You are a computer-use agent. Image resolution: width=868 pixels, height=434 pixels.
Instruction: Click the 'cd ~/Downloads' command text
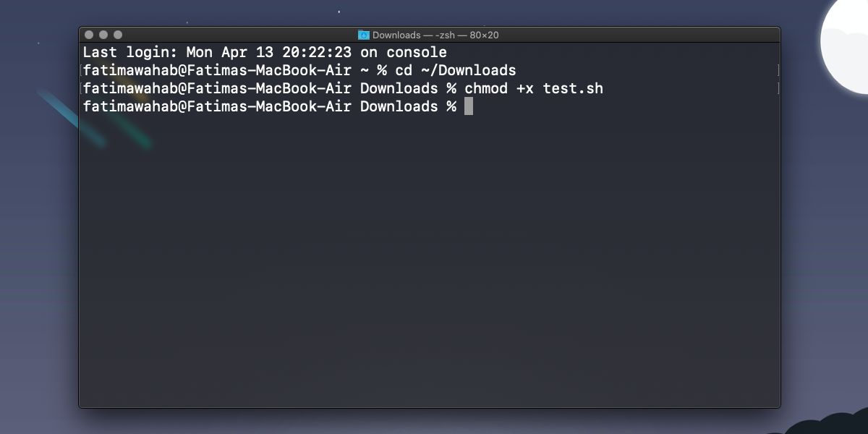tap(456, 70)
